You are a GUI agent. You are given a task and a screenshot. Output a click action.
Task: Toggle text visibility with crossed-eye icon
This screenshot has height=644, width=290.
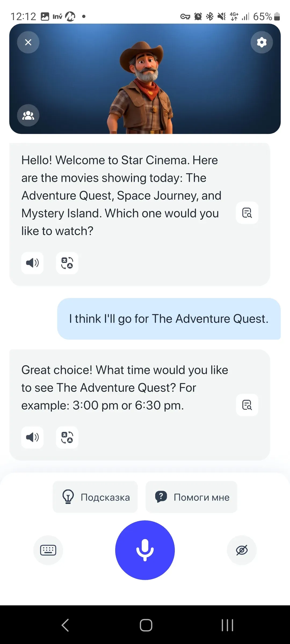242,550
